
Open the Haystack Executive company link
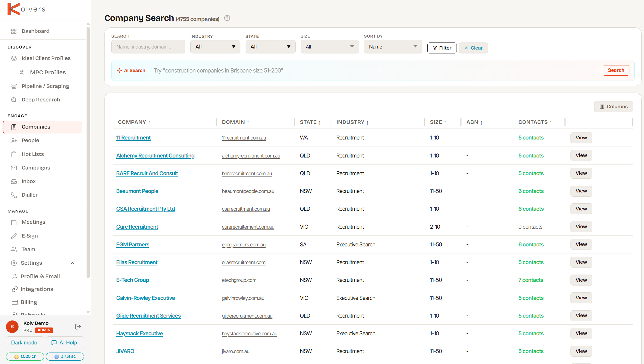pyautogui.click(x=139, y=333)
